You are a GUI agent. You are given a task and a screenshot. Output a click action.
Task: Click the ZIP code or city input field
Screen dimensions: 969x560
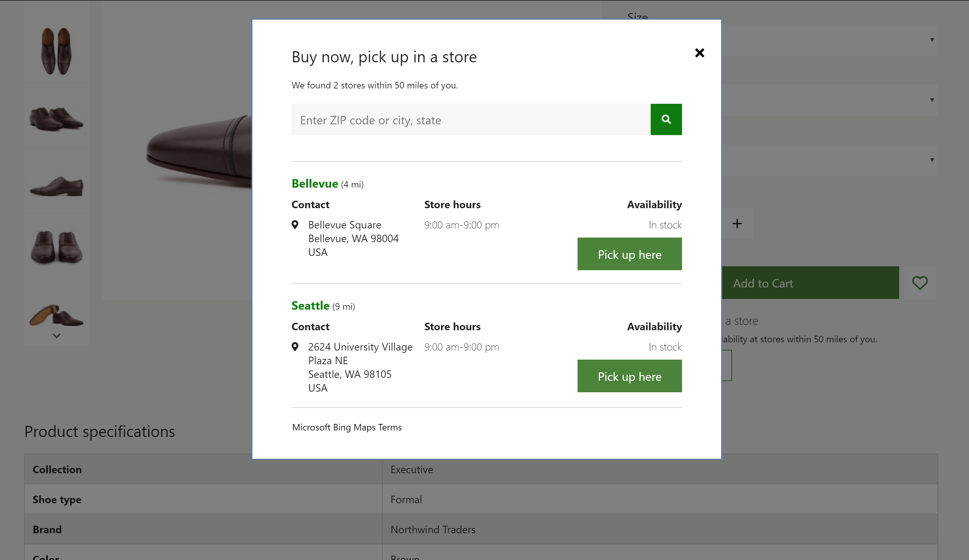click(471, 119)
